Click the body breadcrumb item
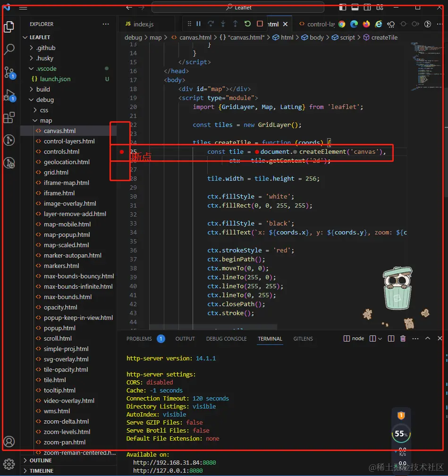This screenshot has width=448, height=476. tap(313, 37)
